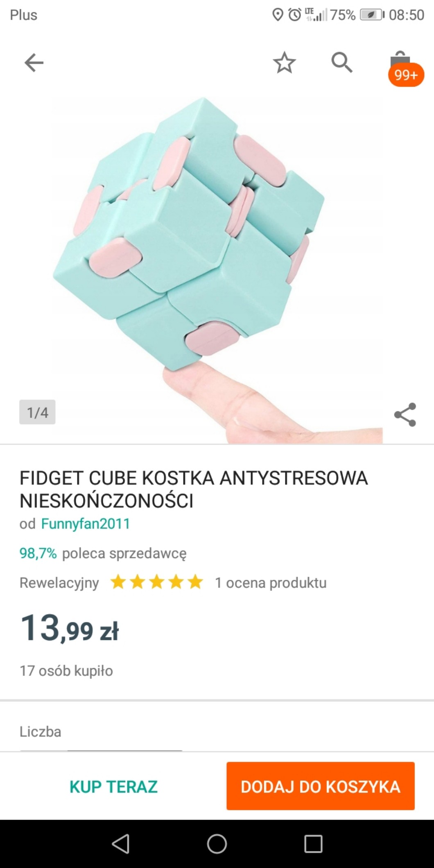This screenshot has width=434, height=868.
Task: Add product to favorites with star icon
Action: (284, 63)
